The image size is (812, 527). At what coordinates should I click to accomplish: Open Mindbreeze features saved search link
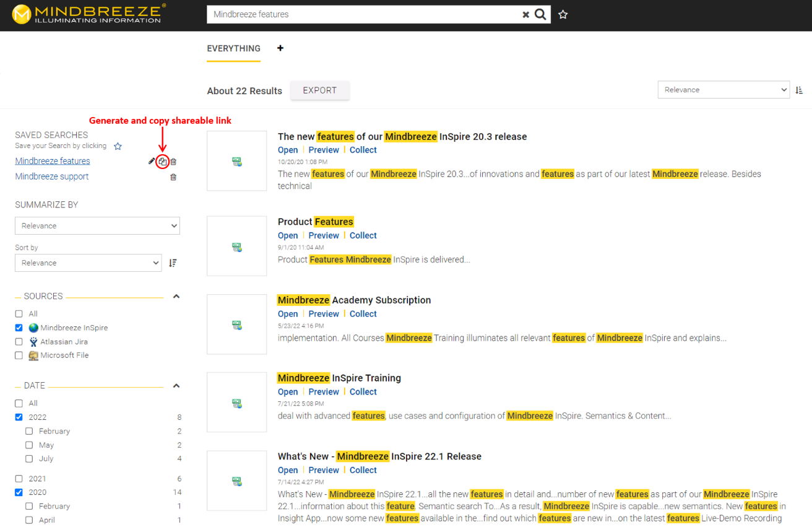[53, 161]
